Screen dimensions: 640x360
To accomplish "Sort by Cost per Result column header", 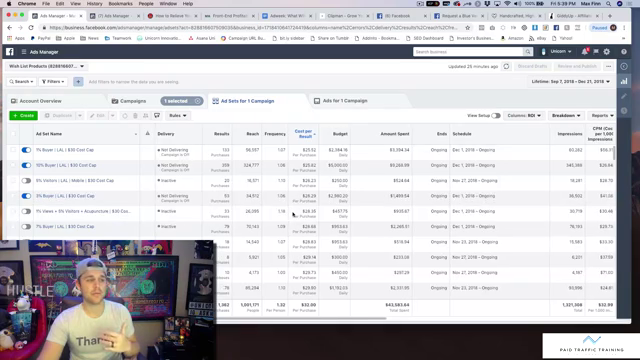I will coord(304,133).
